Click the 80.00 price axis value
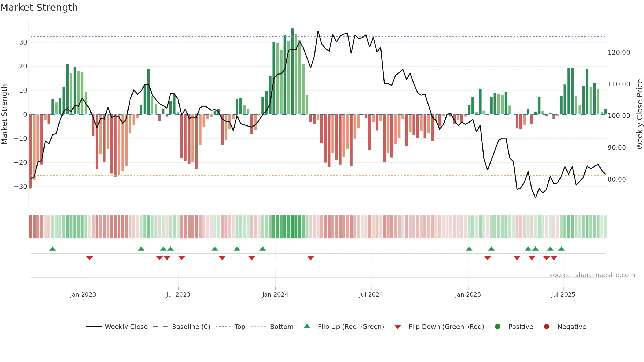 (x=617, y=179)
